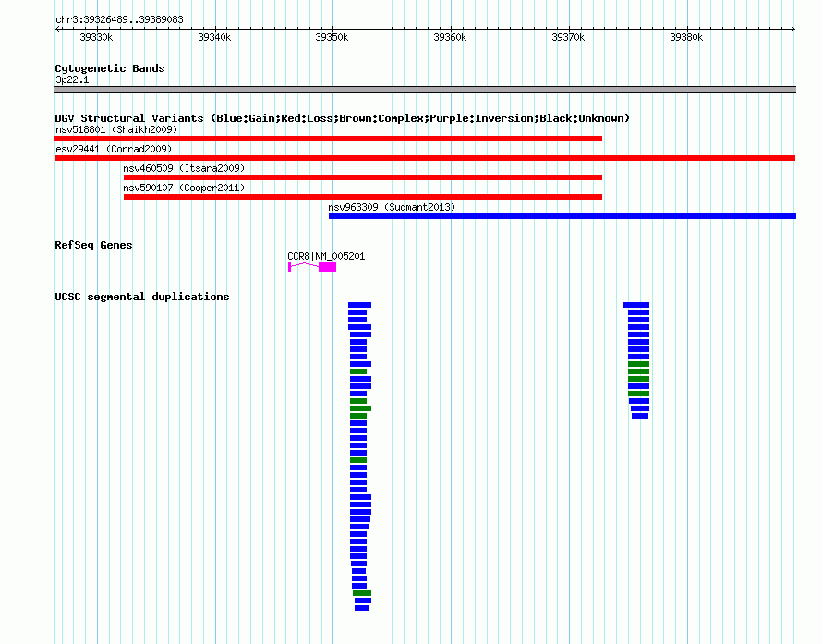Screen dimensions: 822x644
Task: Click the 39370k ruler tick label
Action: [x=568, y=37]
